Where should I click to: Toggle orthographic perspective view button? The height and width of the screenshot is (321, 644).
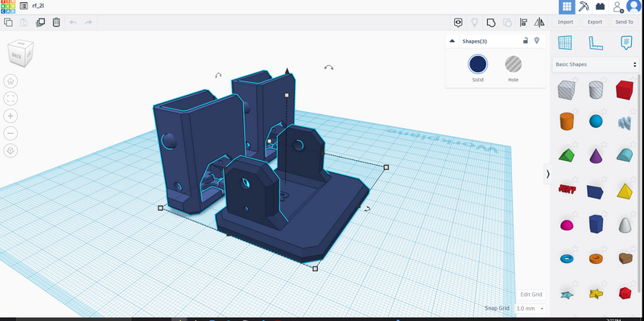click(x=10, y=150)
